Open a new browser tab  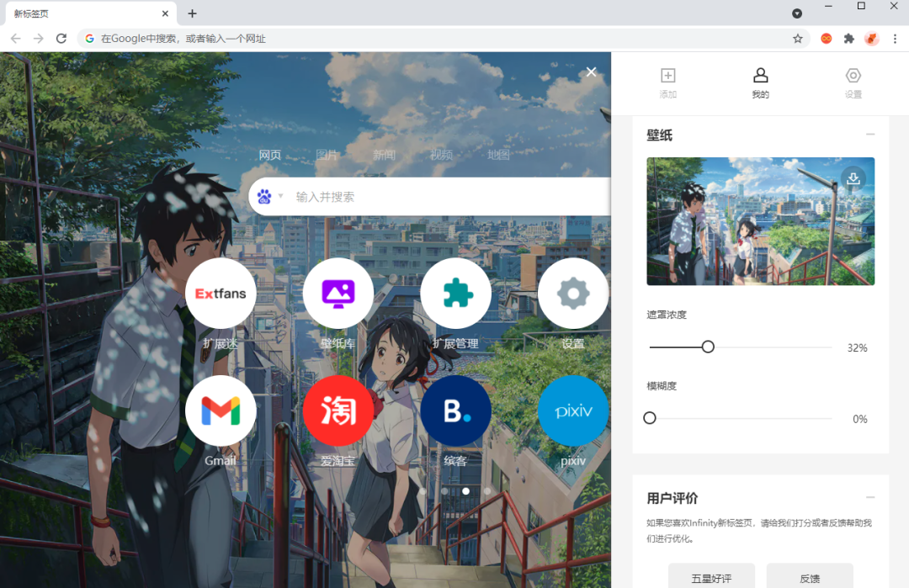[x=193, y=13]
